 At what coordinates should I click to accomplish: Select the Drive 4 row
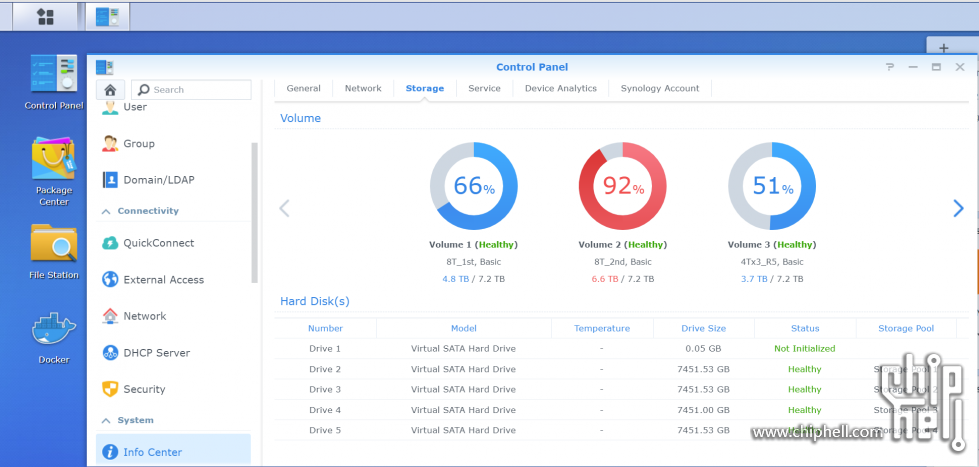[621, 410]
